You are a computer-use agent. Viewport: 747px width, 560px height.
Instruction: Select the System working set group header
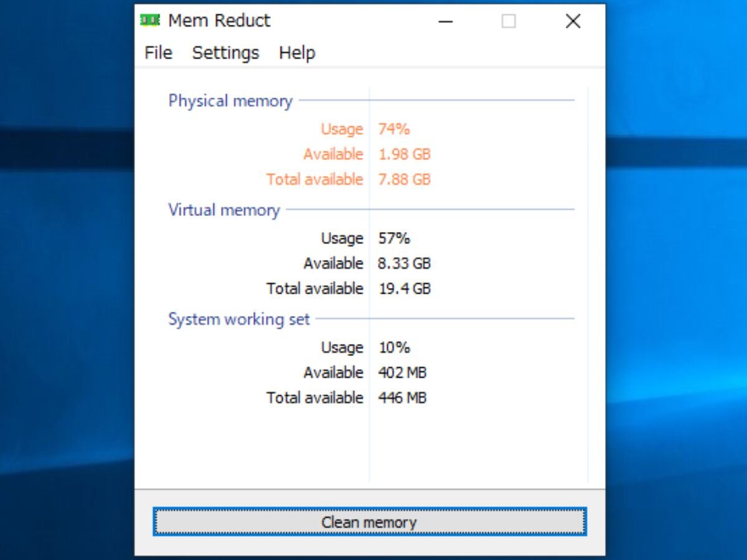239,319
